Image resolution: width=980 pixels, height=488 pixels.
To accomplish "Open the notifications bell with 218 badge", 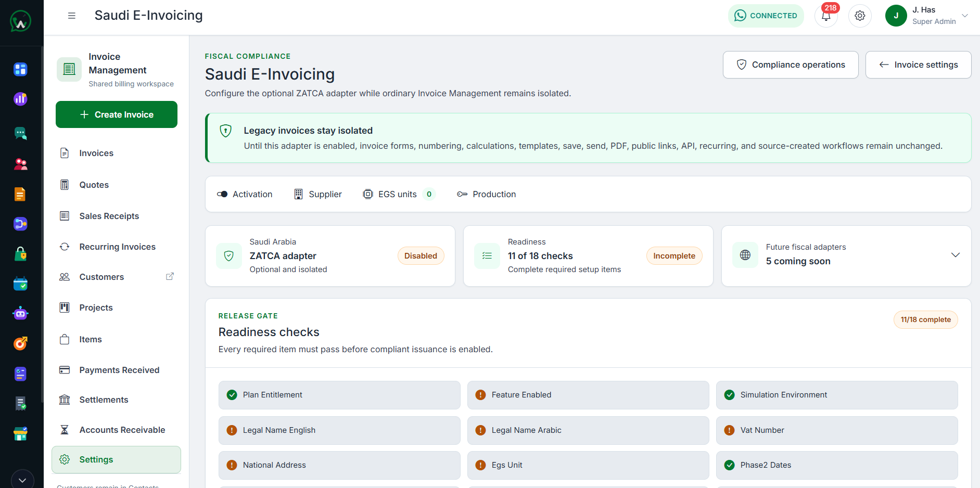I will tap(826, 16).
